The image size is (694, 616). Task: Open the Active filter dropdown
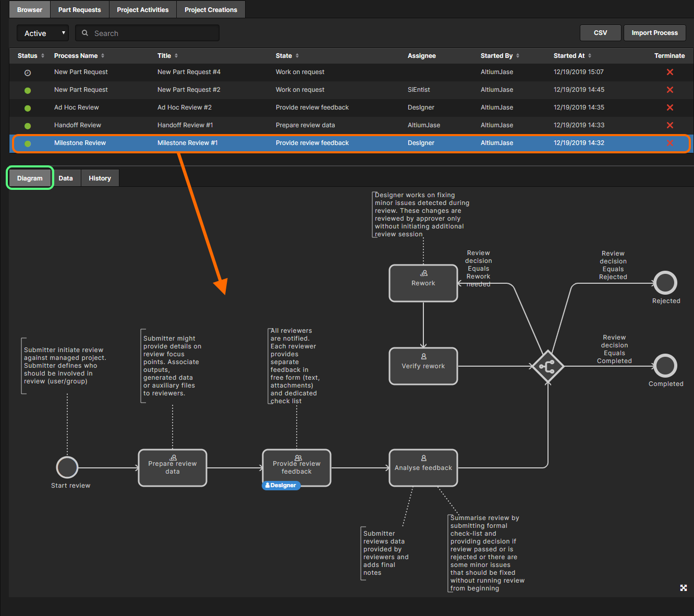(x=42, y=33)
